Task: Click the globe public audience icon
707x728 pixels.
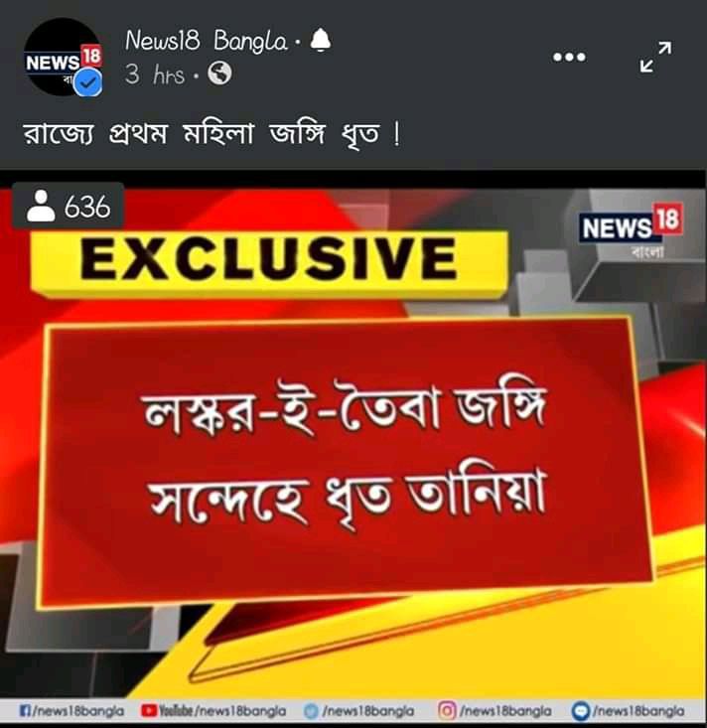Action: pos(219,73)
